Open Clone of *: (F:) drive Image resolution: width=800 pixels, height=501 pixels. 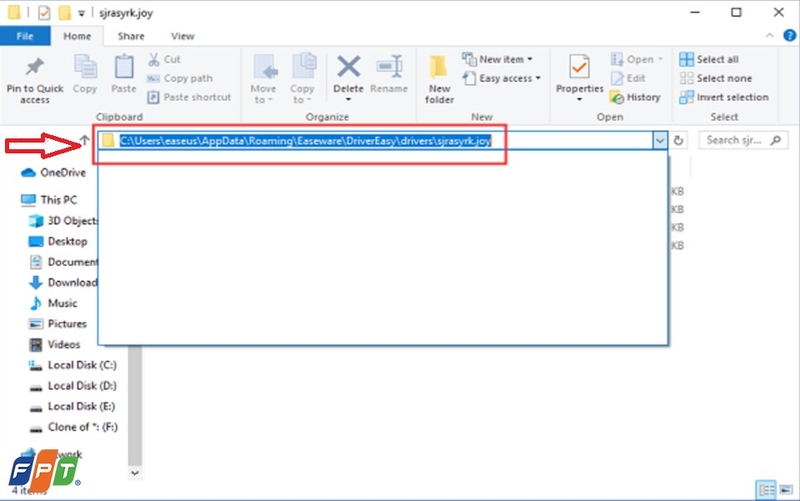pos(73,427)
